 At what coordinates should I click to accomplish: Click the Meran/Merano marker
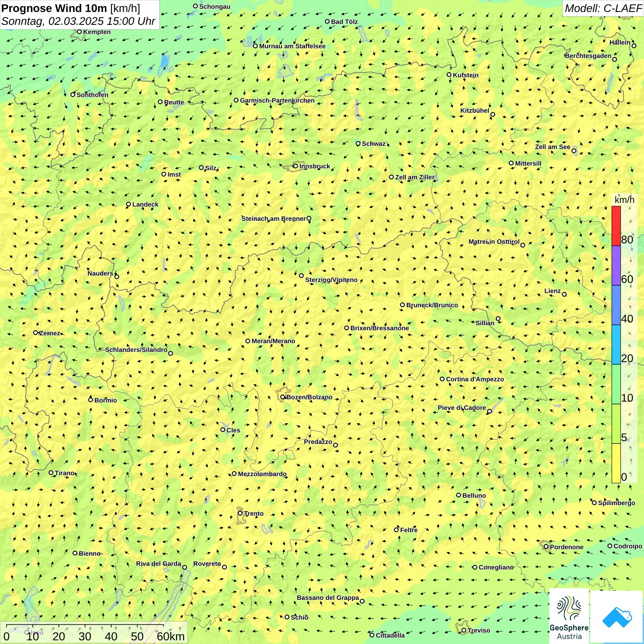248,341
